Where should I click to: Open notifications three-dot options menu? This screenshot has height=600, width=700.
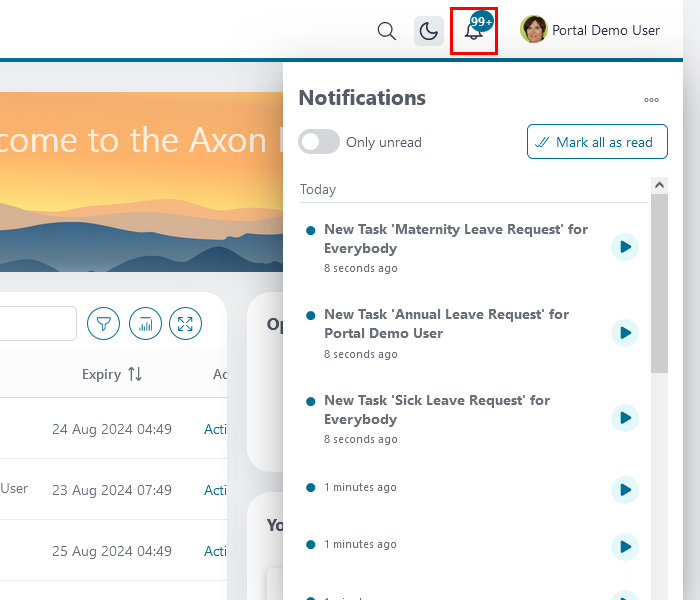tap(651, 100)
